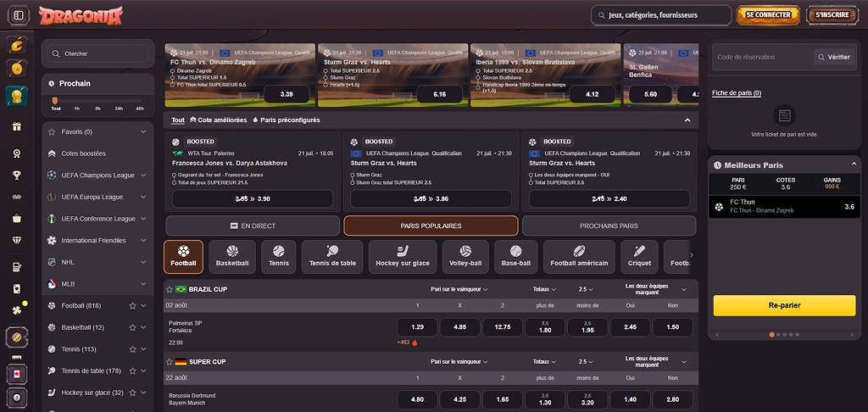
Task: Select the Criquet sport icon tile
Action: [x=639, y=256]
